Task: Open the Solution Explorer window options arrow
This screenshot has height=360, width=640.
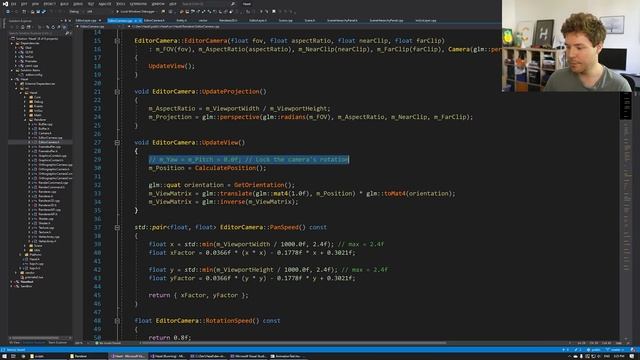Action: [x=61, y=20]
